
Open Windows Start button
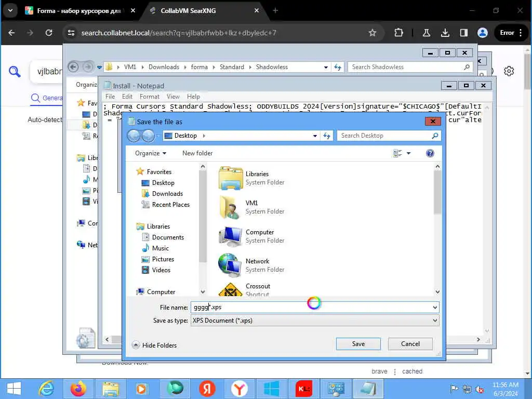14,389
